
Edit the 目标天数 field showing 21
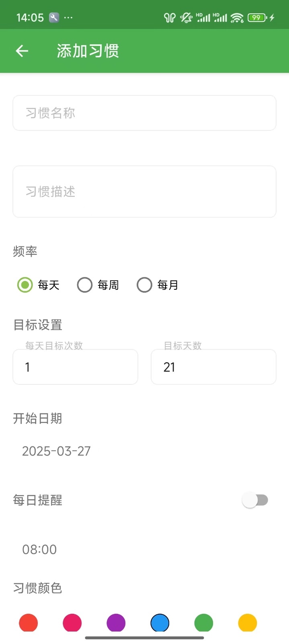coord(213,367)
